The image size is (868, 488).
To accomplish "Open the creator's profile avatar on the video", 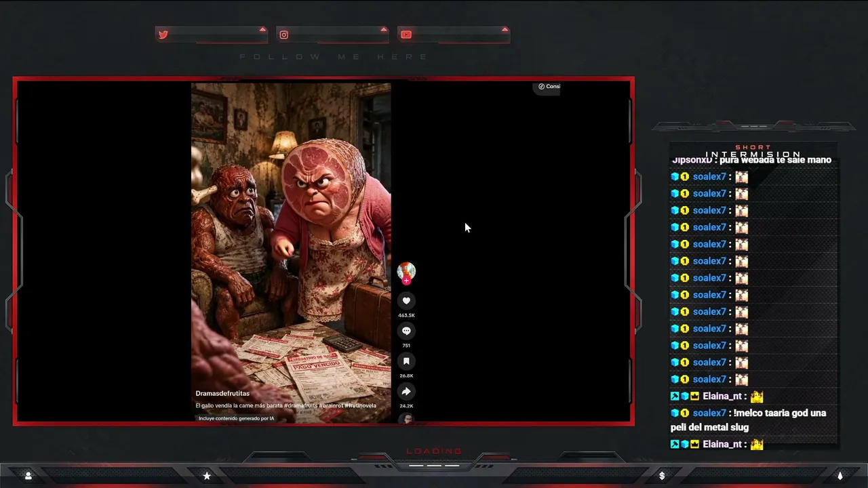I will (406, 271).
